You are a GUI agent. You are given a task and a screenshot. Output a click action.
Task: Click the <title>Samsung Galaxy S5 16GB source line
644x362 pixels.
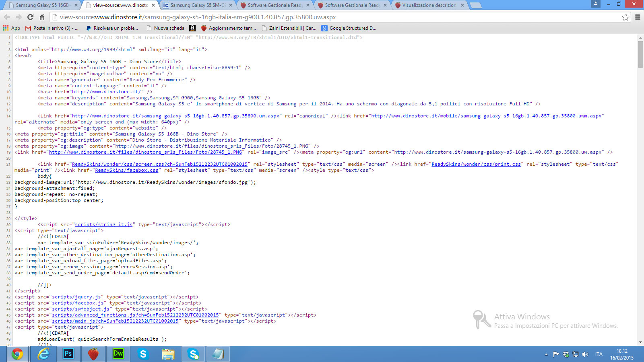click(109, 62)
